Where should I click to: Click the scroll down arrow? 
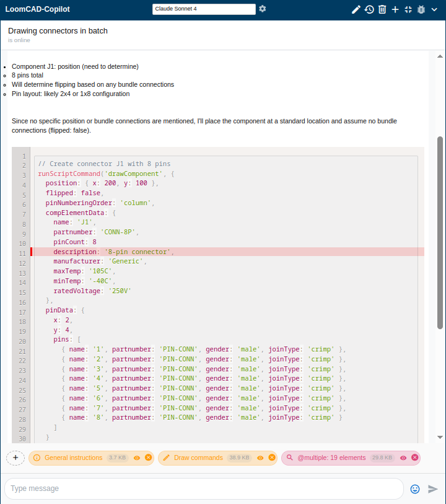click(x=440, y=437)
